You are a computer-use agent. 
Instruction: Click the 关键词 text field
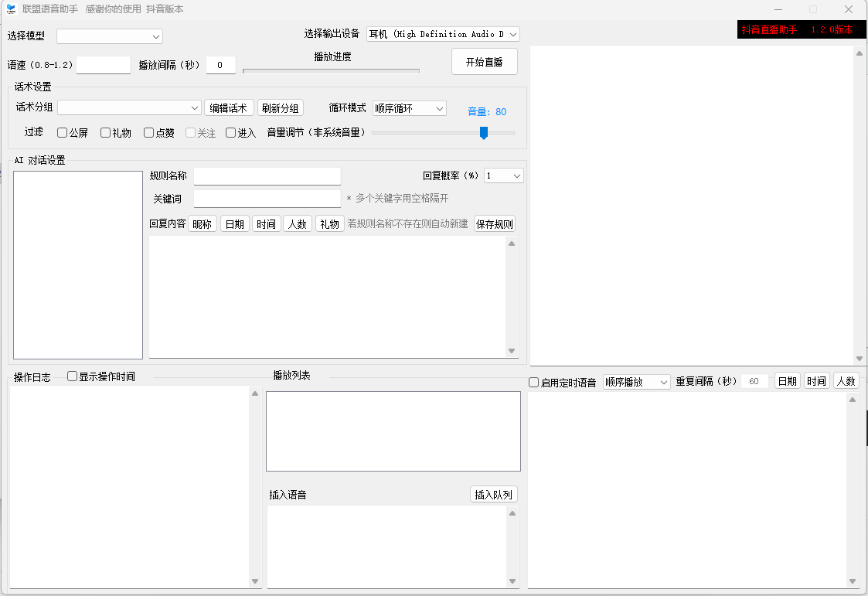pos(267,199)
